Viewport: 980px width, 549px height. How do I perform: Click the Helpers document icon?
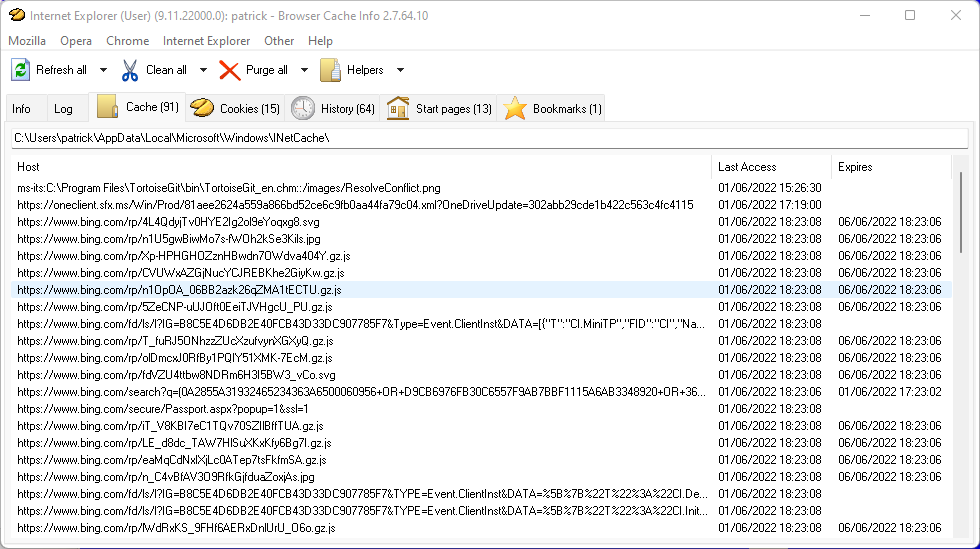330,70
